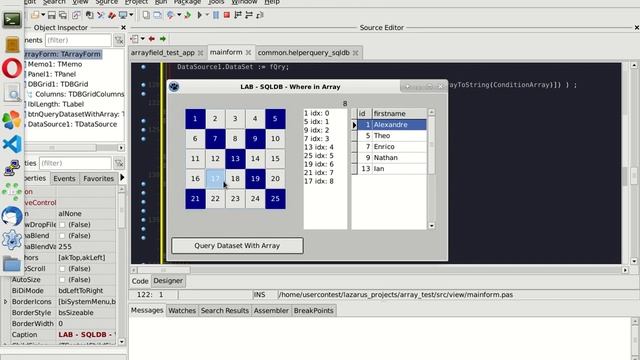
Task: Toggle the AutoScroll property checkbox
Action: click(62, 269)
